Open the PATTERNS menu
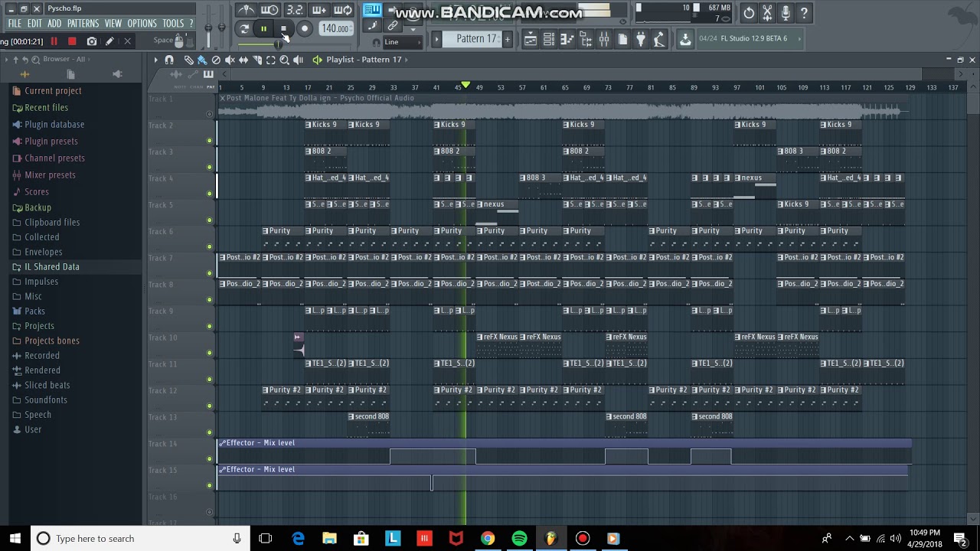 click(x=83, y=24)
